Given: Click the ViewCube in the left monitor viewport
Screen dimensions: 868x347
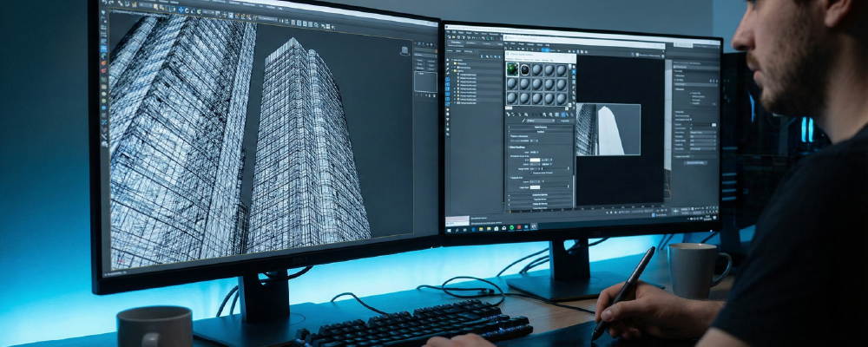Looking at the screenshot, I should coord(404,50).
